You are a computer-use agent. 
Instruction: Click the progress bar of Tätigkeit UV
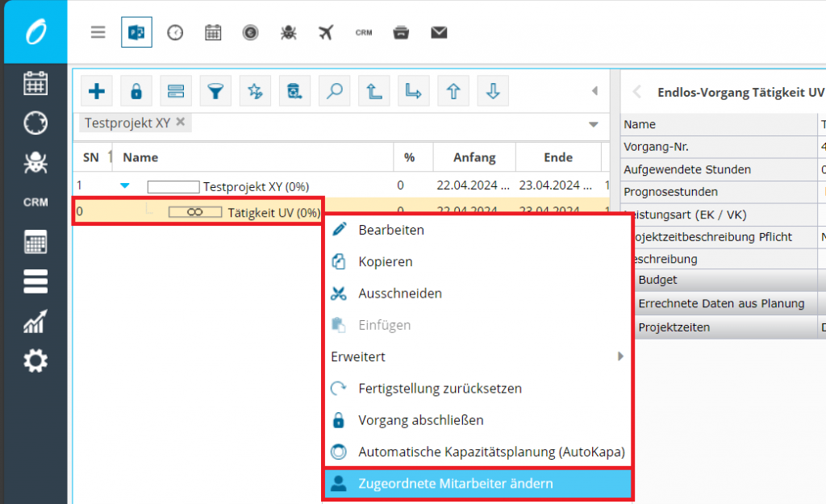195,211
